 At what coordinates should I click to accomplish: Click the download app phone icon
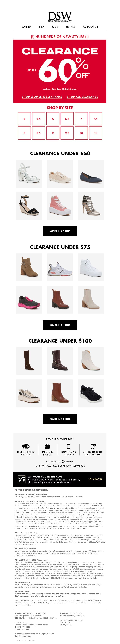click(69, 446)
